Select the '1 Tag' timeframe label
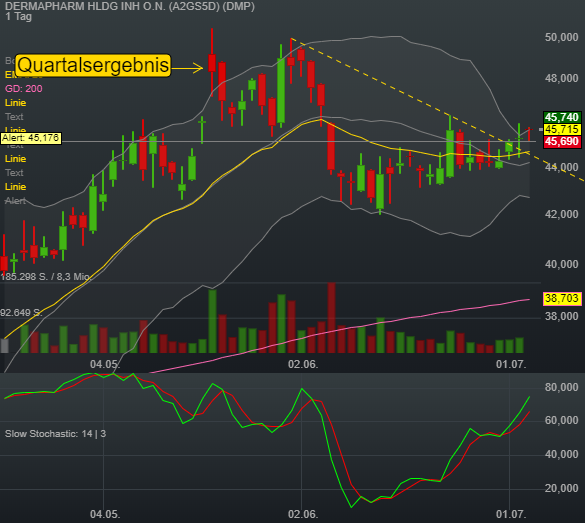This screenshot has height=523, width=585. (19, 16)
